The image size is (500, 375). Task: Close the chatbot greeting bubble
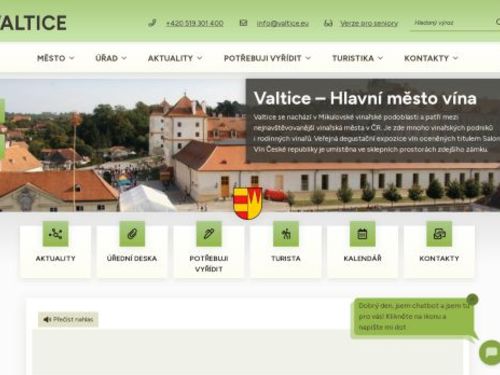tap(472, 299)
